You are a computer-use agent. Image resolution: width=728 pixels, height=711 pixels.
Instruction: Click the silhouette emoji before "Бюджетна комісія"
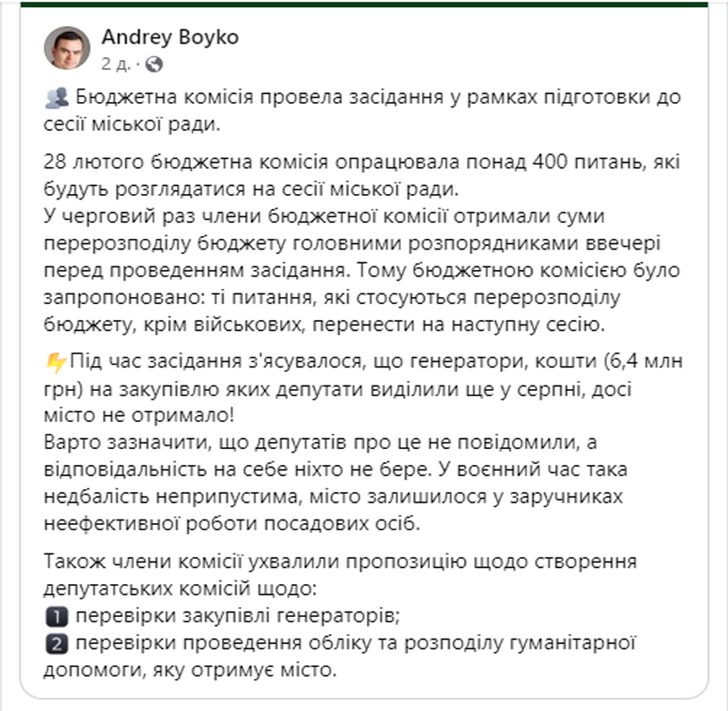[x=55, y=99]
